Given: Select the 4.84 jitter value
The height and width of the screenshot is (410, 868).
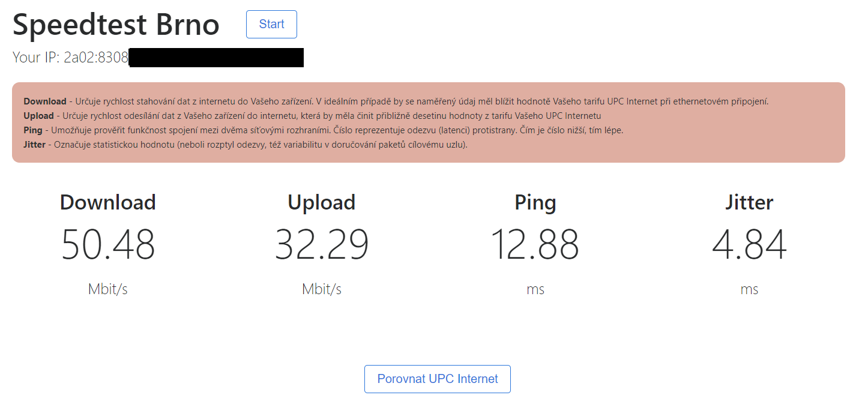Looking at the screenshot, I should [x=749, y=244].
